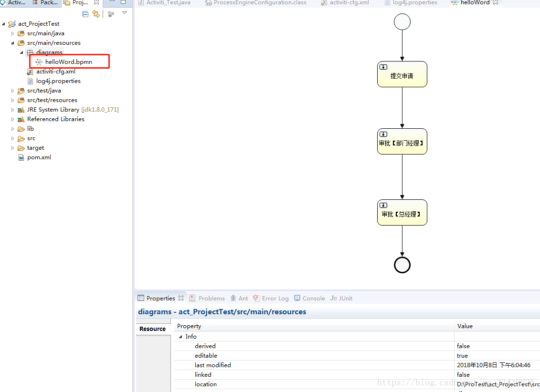Select log4j.properties in the tree

tap(58, 81)
